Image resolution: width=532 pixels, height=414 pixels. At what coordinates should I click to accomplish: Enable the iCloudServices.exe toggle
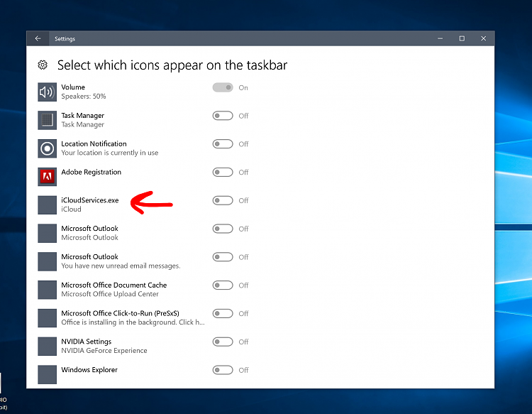pos(223,200)
